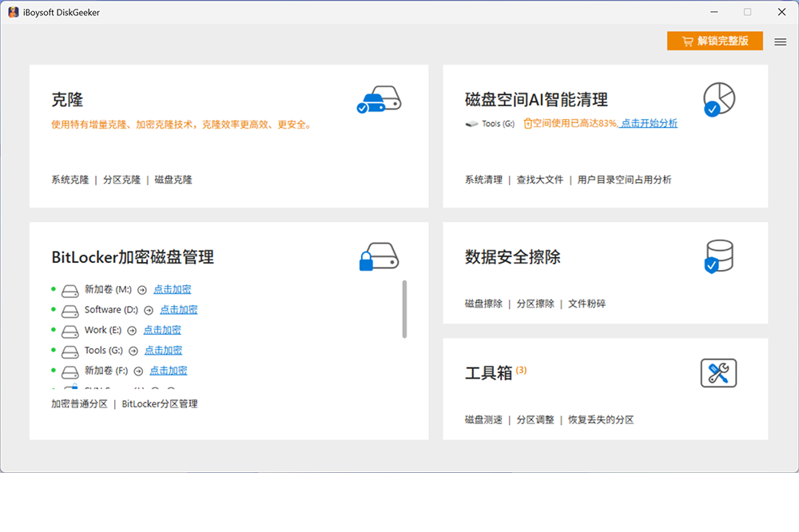799x532 pixels.
Task: Select 查找大文件 option
Action: pos(540,180)
